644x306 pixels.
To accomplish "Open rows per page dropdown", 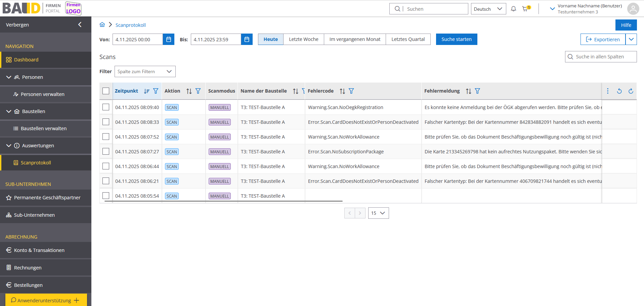I will pyautogui.click(x=378, y=213).
